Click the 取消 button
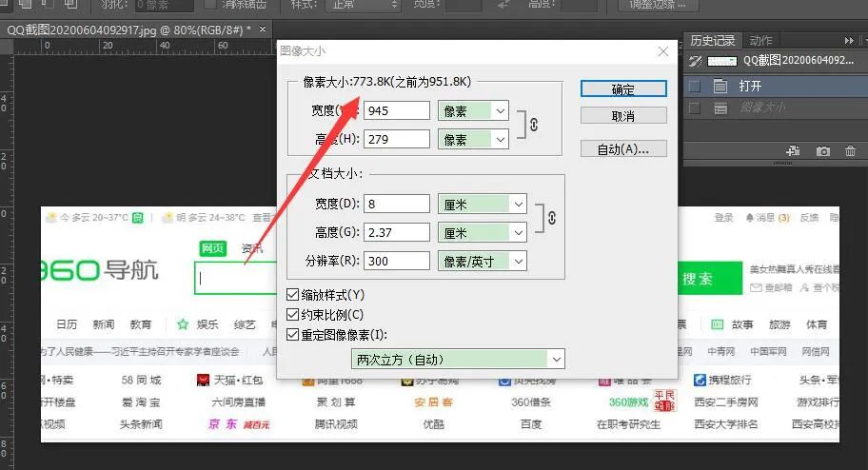This screenshot has width=868, height=470. click(x=623, y=116)
